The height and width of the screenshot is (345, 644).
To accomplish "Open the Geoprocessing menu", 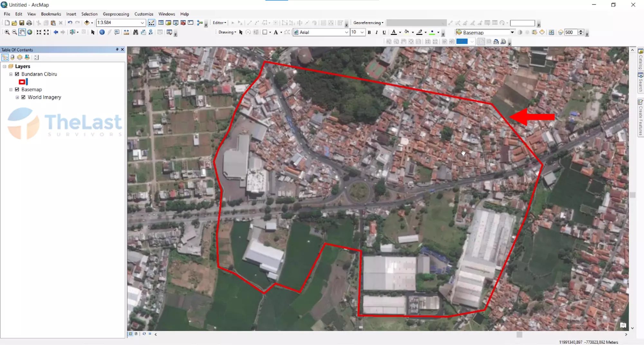I will pyautogui.click(x=116, y=14).
